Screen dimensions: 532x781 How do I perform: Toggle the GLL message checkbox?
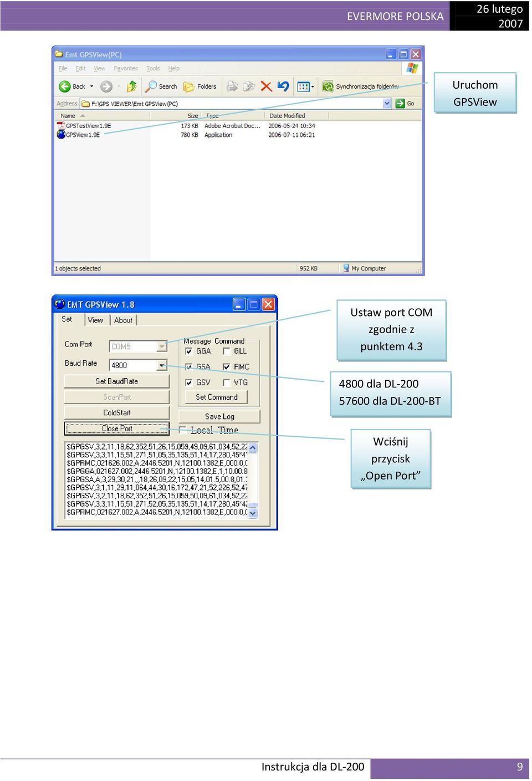(226, 351)
